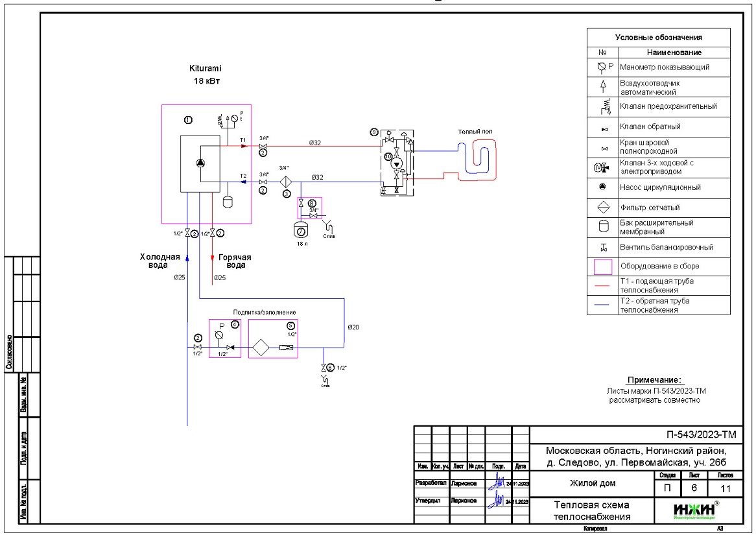Select the filter diamond in make-up unit 5
756x535 pixels.
261,347
